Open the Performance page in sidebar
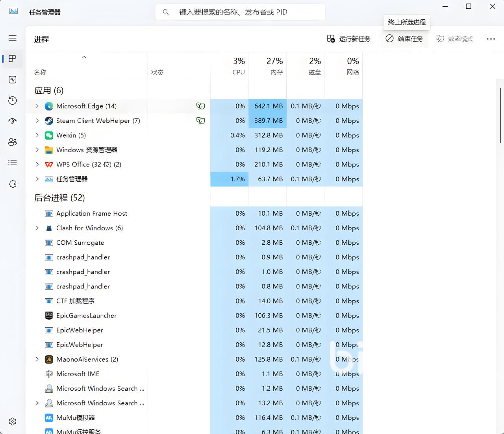Image resolution: width=504 pixels, height=434 pixels. pos(13,80)
